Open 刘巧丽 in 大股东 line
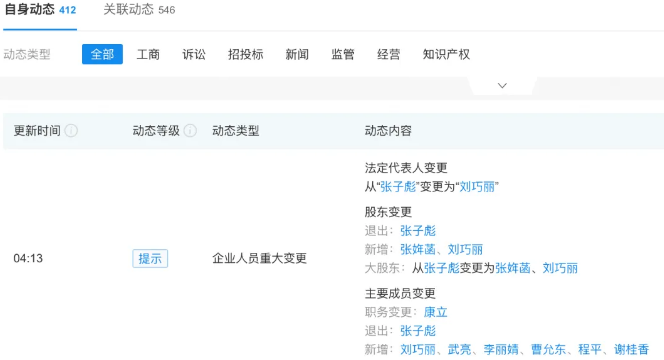This screenshot has height=360, width=664. (x=560, y=268)
